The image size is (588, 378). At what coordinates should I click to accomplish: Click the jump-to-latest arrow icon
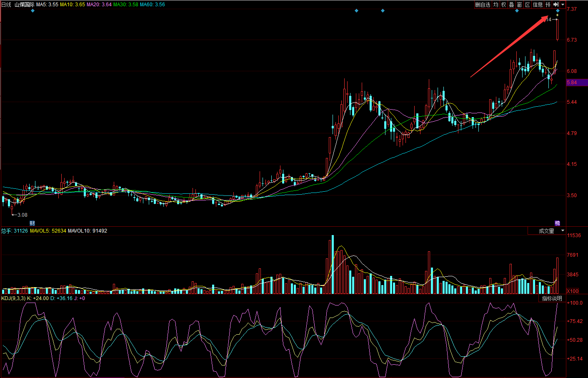pos(556,5)
